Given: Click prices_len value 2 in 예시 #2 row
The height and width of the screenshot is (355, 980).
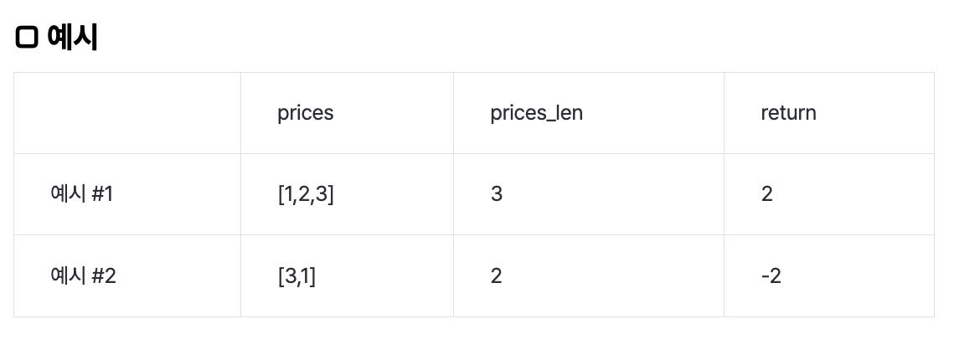Looking at the screenshot, I should (497, 275).
